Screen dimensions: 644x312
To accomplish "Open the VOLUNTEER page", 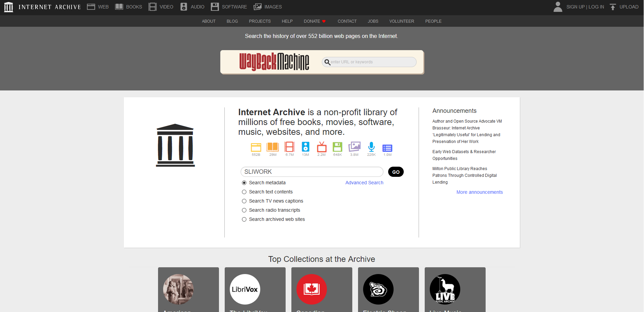I will (x=402, y=21).
